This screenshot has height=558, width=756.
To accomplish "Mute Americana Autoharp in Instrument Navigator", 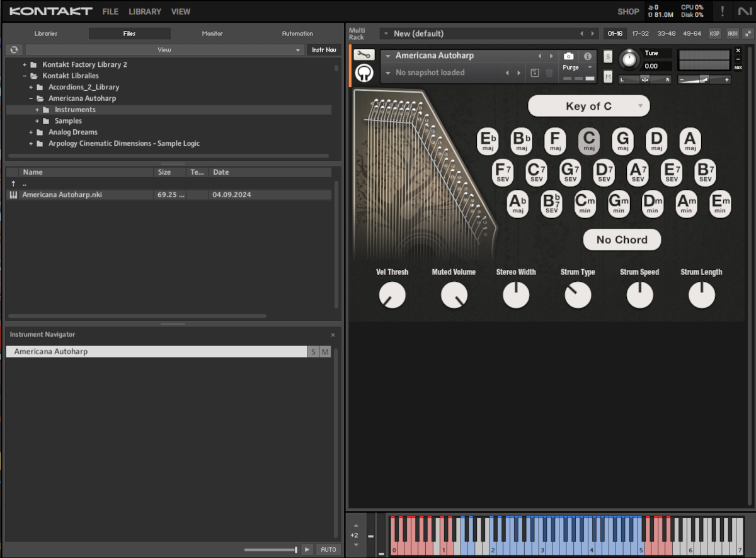I will pyautogui.click(x=325, y=352).
